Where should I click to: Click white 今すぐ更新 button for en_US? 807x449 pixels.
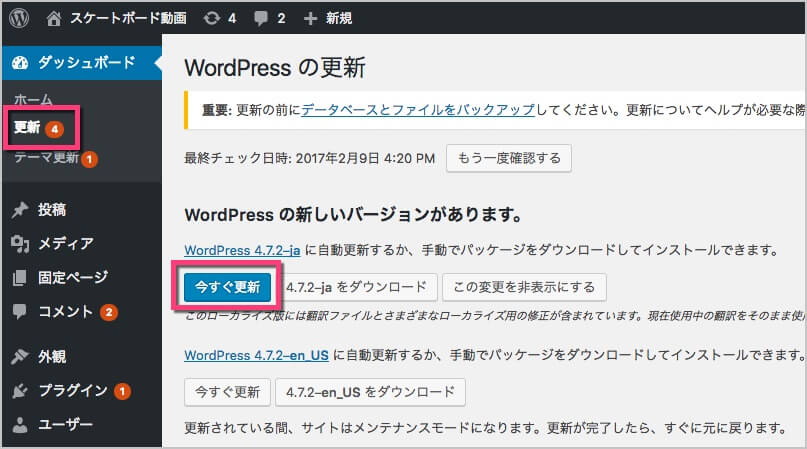pos(227,392)
